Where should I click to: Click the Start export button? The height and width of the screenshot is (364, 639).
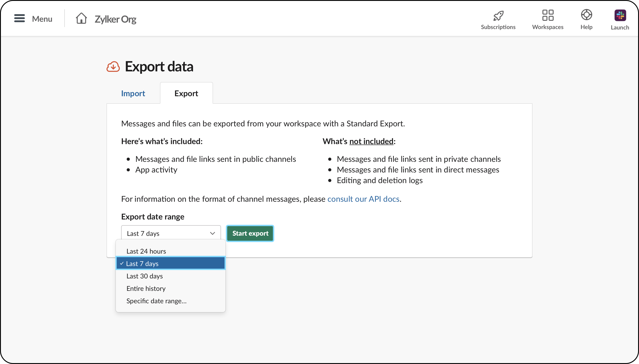(x=250, y=233)
